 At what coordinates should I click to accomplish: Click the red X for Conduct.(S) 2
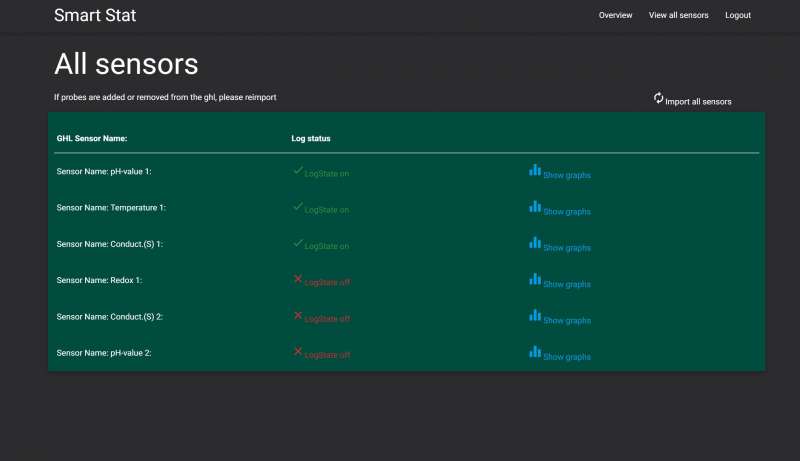point(298,316)
